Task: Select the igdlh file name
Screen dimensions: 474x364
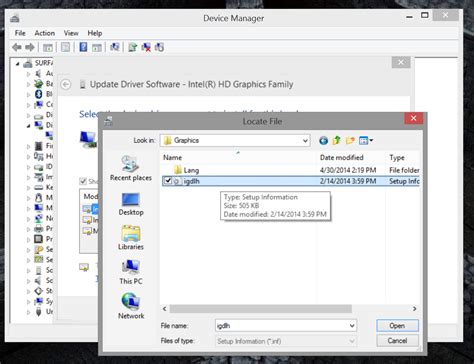Action: (x=191, y=181)
